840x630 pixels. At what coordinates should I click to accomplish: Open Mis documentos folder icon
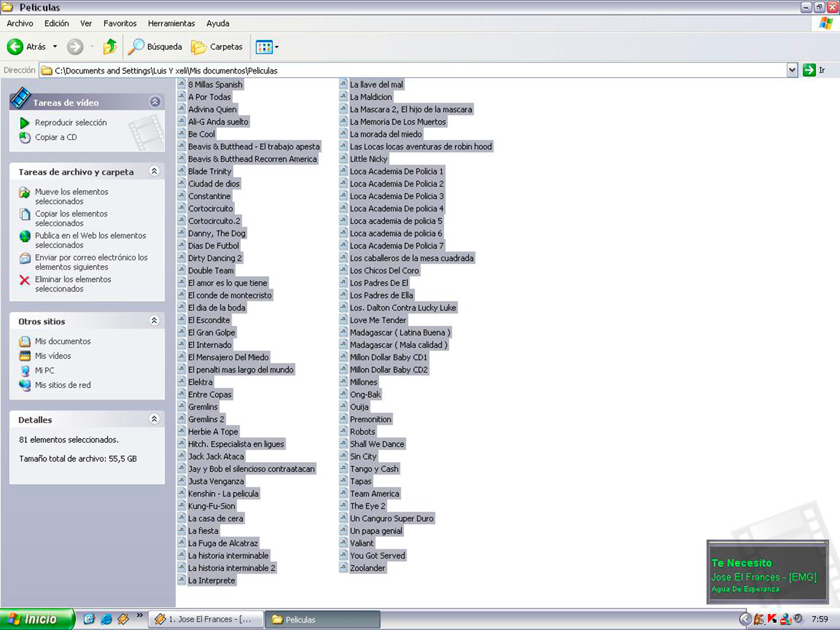[x=25, y=341]
